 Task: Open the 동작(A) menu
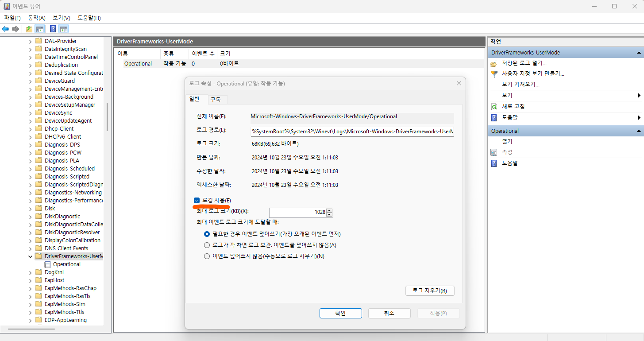pos(37,18)
